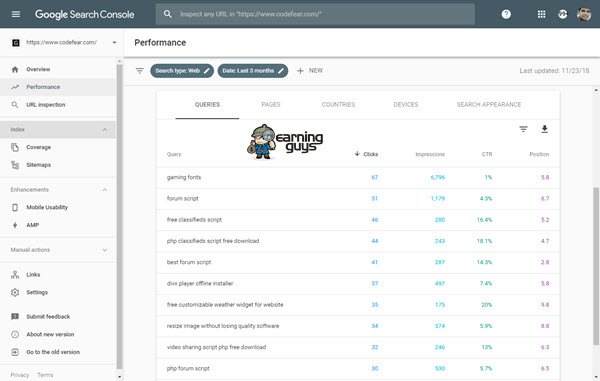Open the hamburger main menu
Image resolution: width=600 pixels, height=381 pixels.
tap(16, 14)
